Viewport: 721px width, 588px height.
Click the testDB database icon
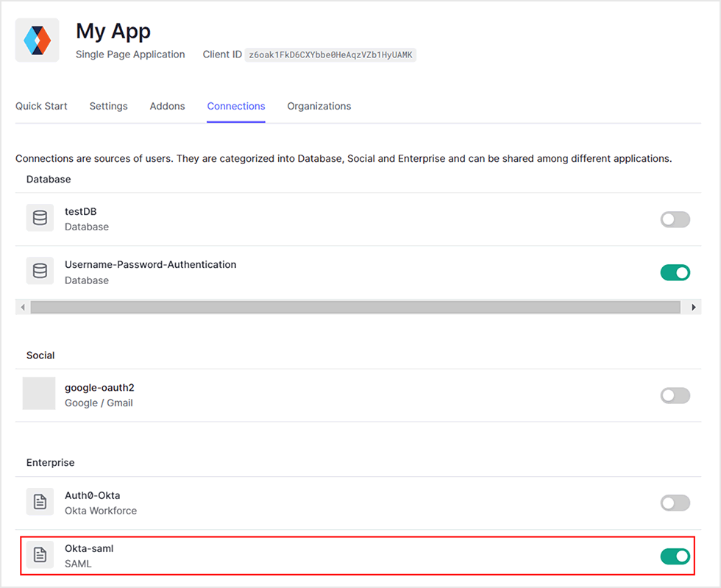click(40, 218)
